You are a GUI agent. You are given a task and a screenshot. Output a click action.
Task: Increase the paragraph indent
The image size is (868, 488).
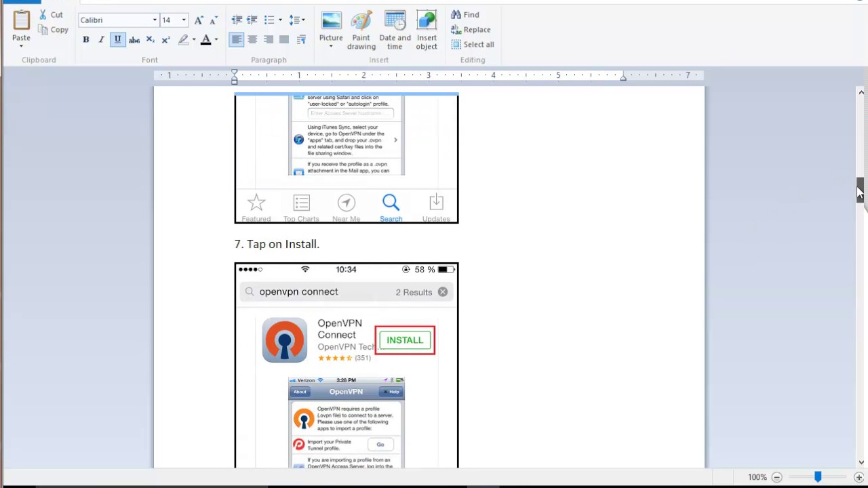click(x=252, y=20)
